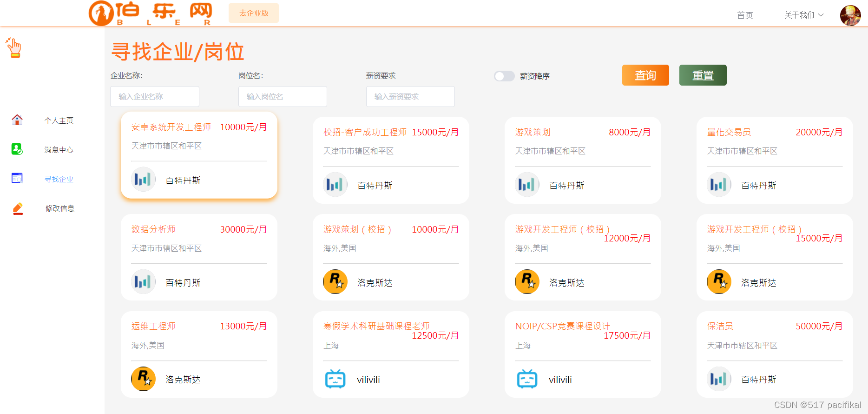Click 海外,美国 on the 运维工程师 card
The width and height of the screenshot is (868, 414).
pos(148,346)
